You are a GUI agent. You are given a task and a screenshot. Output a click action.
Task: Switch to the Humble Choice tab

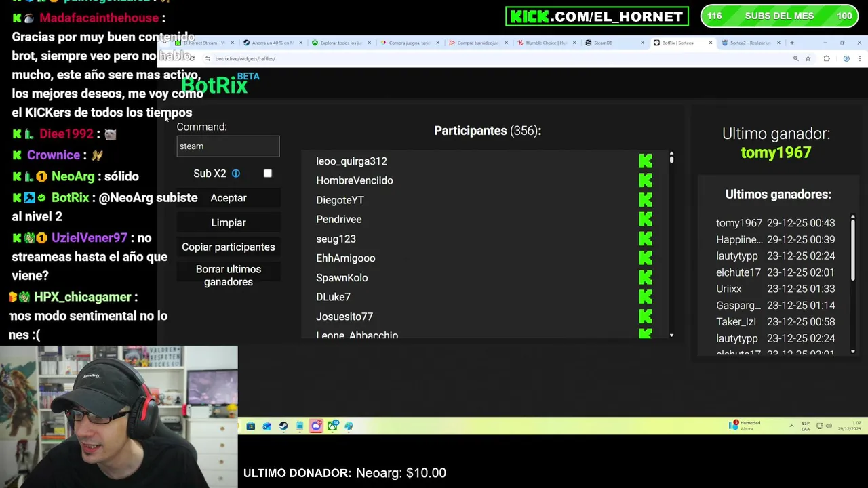coord(546,43)
